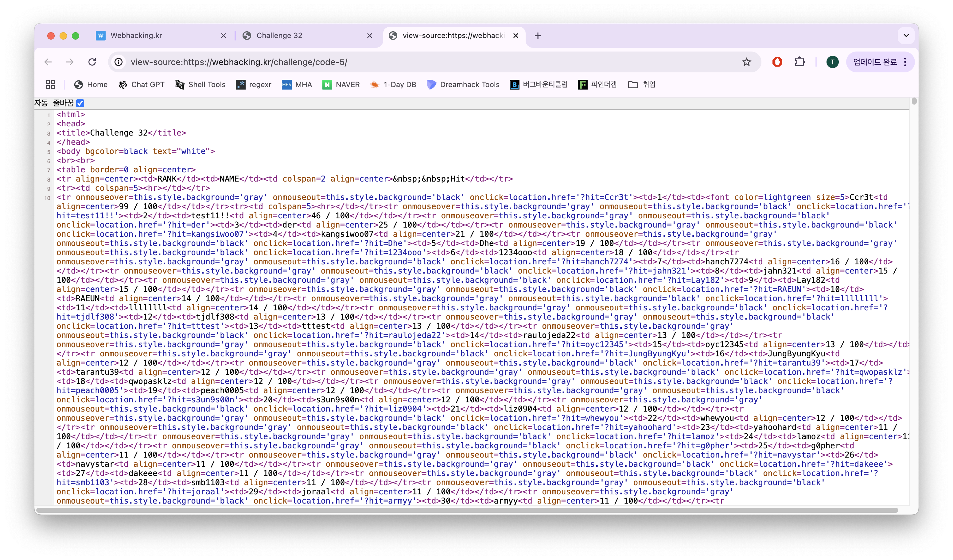Open the profile avatar T icon

tap(832, 62)
